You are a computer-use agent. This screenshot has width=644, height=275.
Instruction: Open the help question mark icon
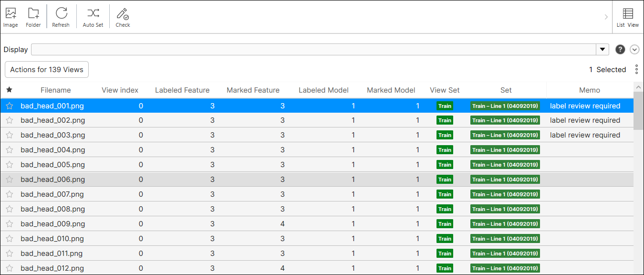[620, 50]
